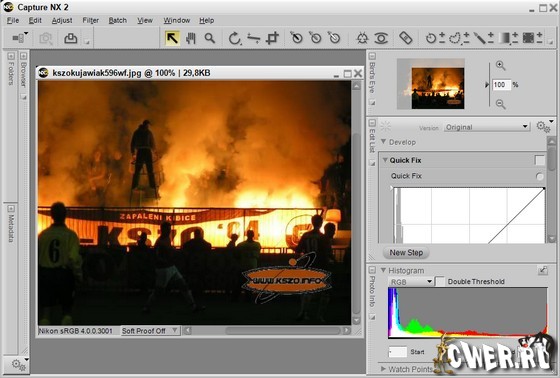This screenshot has height=378, width=560.
Task: Select the Red-Eye control point tool
Action: (x=381, y=38)
